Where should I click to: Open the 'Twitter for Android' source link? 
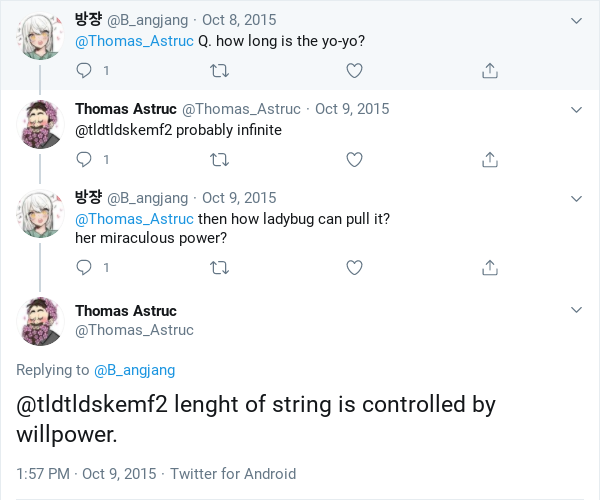[x=233, y=473]
